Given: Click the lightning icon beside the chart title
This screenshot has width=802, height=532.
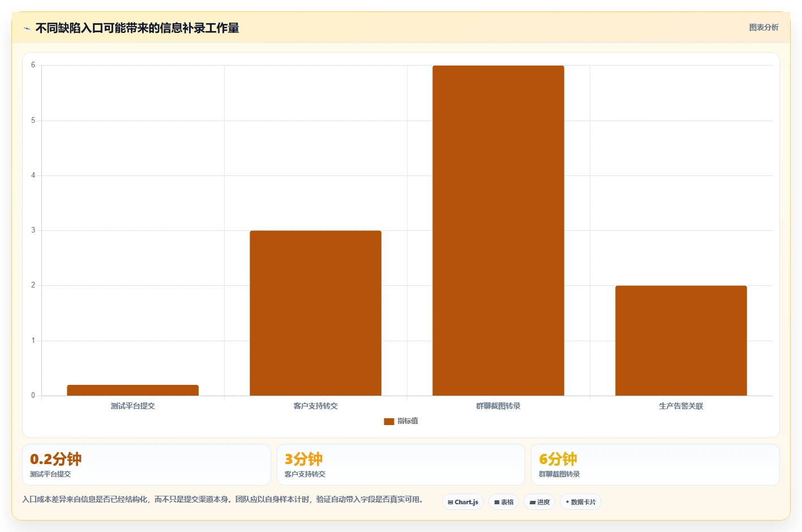Looking at the screenshot, I should point(27,28).
